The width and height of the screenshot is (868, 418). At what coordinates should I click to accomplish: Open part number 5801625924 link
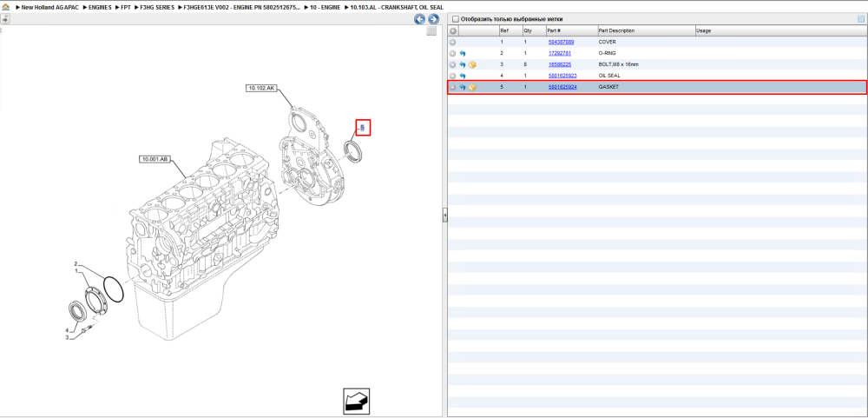coord(562,88)
